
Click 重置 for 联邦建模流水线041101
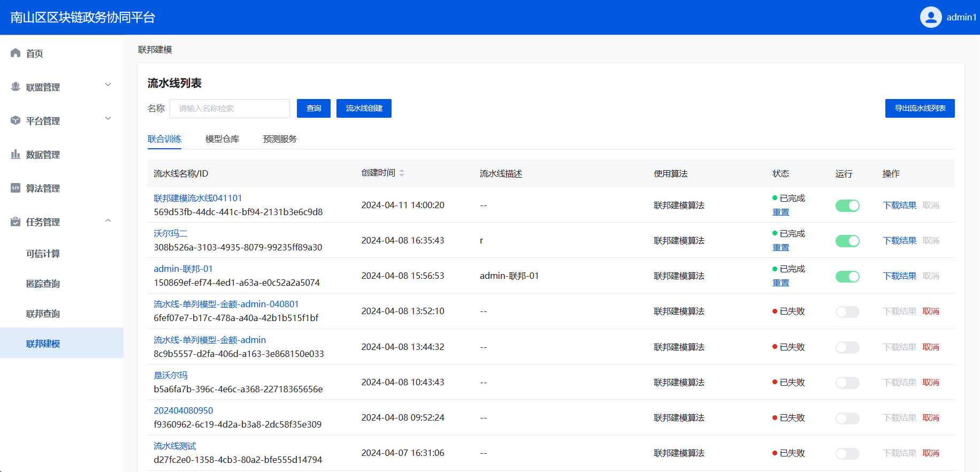781,212
